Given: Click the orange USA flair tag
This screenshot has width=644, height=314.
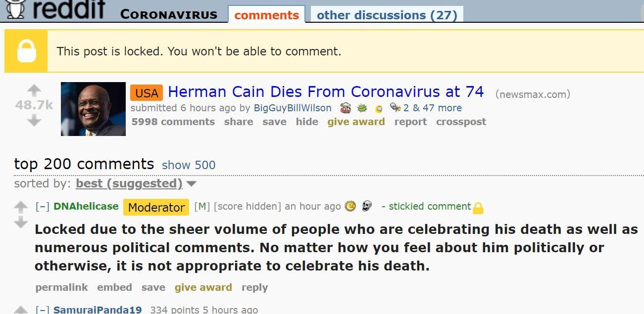Looking at the screenshot, I should [x=147, y=93].
